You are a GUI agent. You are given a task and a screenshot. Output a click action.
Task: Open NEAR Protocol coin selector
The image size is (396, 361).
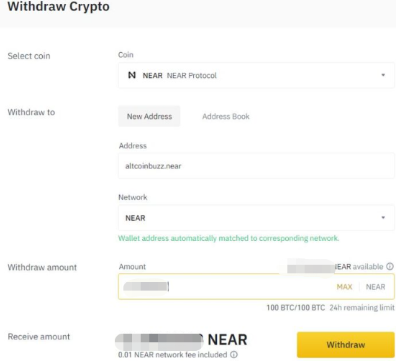click(256, 75)
